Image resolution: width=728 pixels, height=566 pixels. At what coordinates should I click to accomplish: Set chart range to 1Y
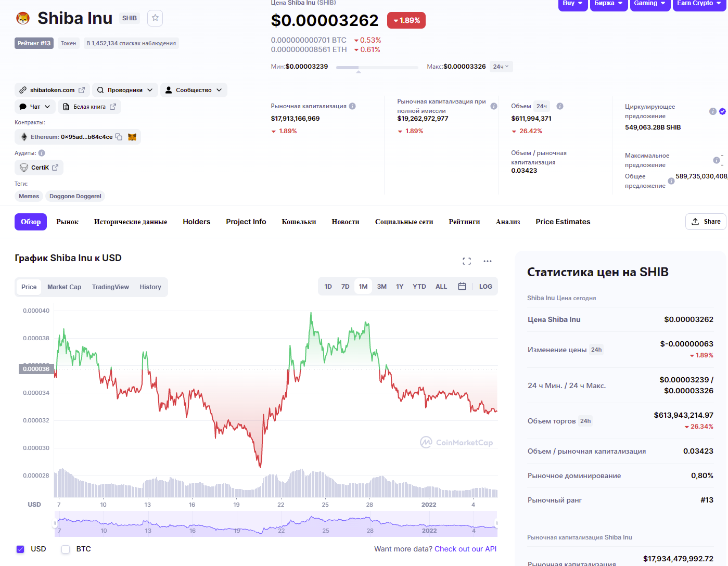click(400, 287)
